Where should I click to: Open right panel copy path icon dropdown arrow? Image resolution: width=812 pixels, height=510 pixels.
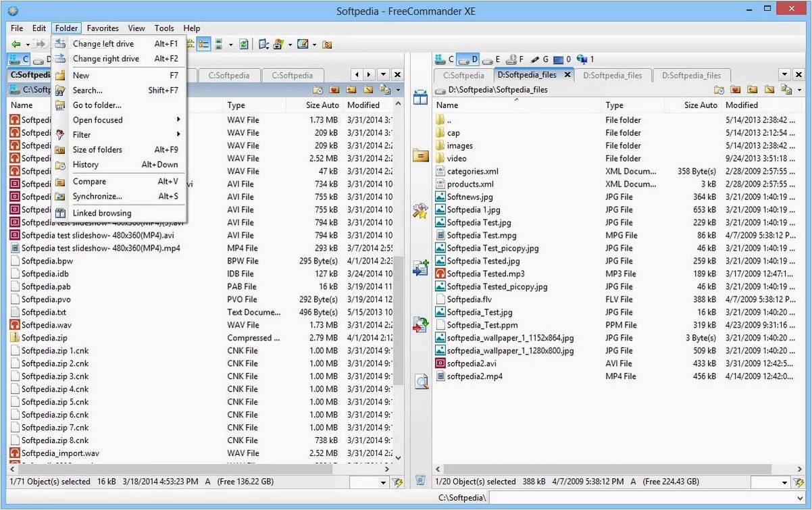pos(800,90)
